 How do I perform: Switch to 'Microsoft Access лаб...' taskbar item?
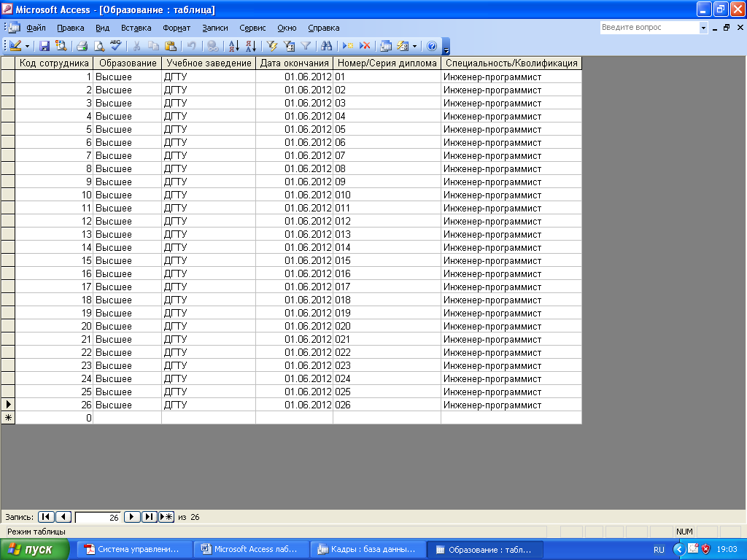(x=252, y=550)
